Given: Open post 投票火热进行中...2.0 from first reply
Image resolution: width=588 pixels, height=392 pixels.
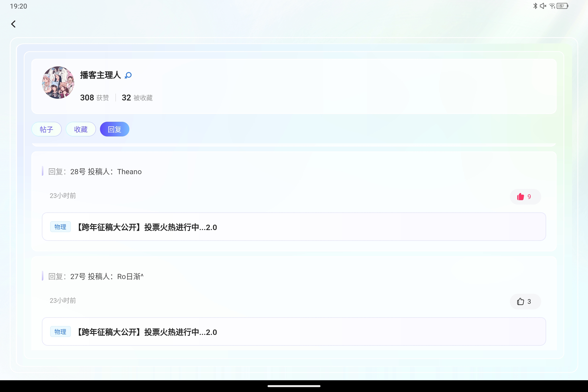Looking at the screenshot, I should (x=147, y=227).
